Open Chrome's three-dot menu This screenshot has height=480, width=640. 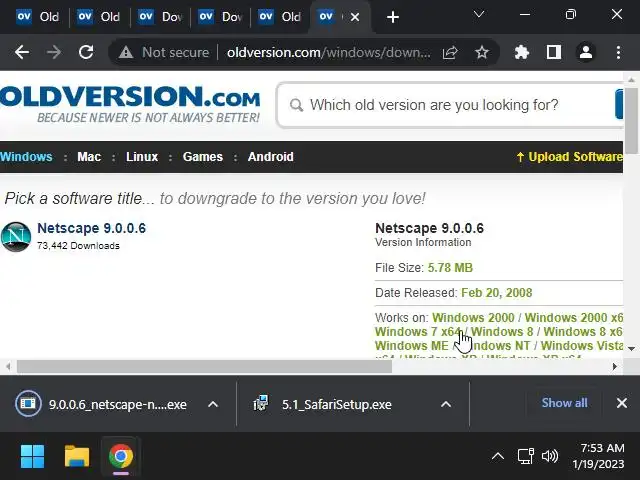[618, 52]
